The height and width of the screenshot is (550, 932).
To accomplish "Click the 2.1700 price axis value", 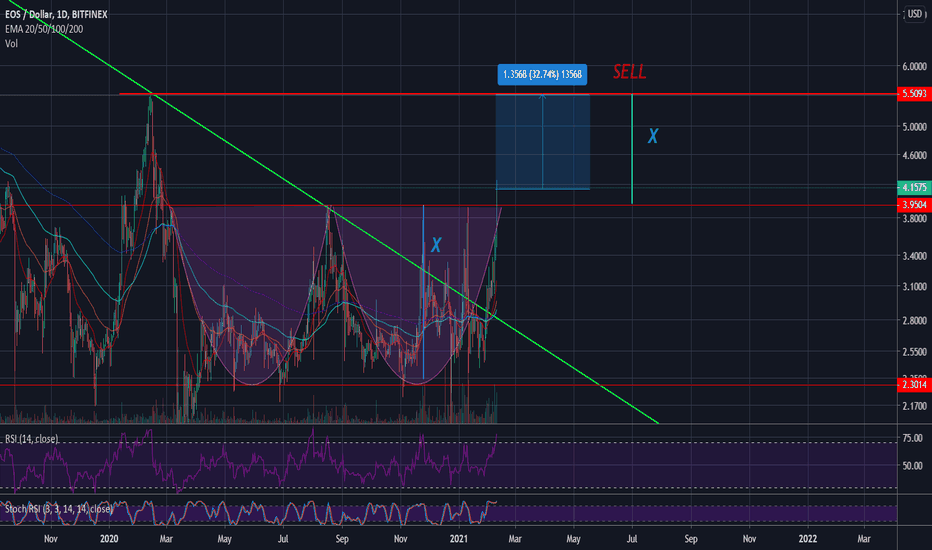I will [914, 406].
